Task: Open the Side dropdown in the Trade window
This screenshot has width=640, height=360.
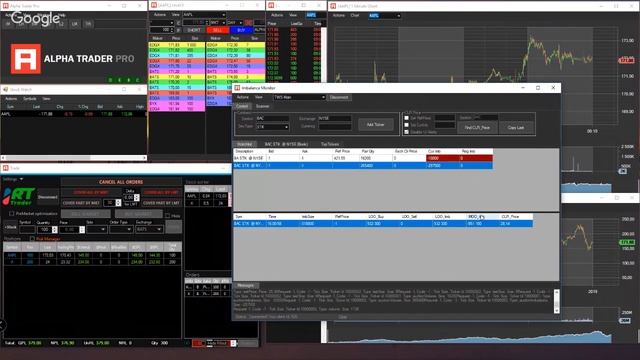Action: pos(97,229)
